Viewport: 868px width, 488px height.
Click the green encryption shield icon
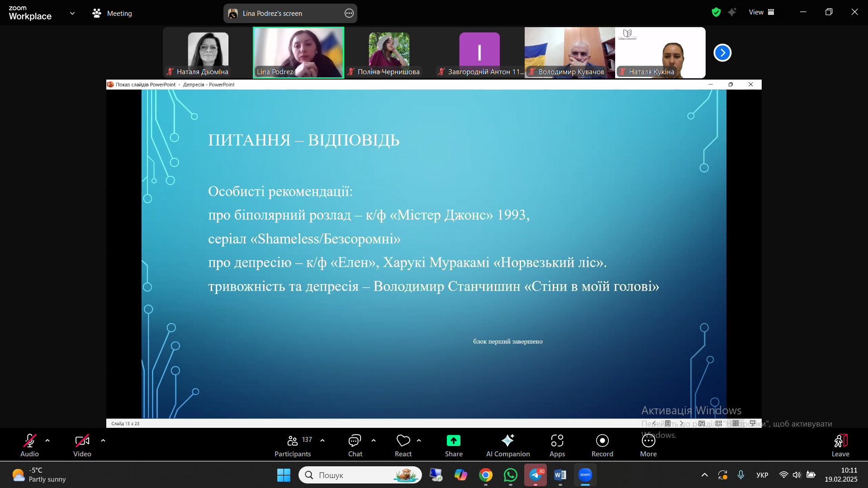[716, 12]
